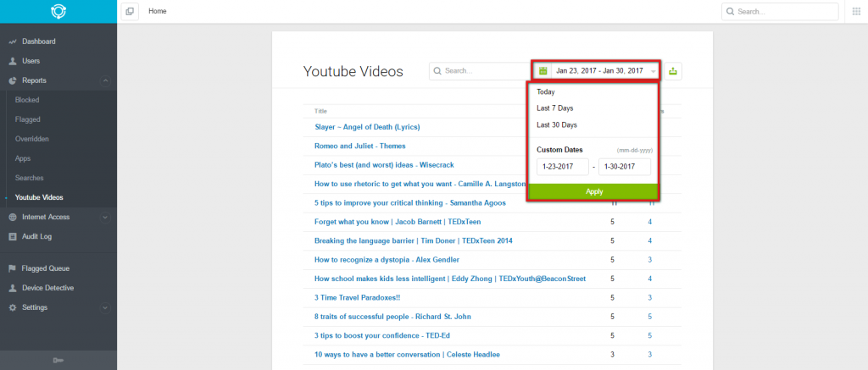
Task: Open 10 ways to have better conversation
Action: (x=408, y=355)
